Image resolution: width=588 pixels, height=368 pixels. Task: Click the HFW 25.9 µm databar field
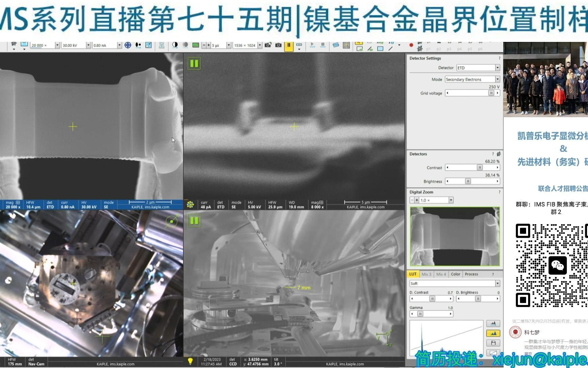tap(275, 205)
